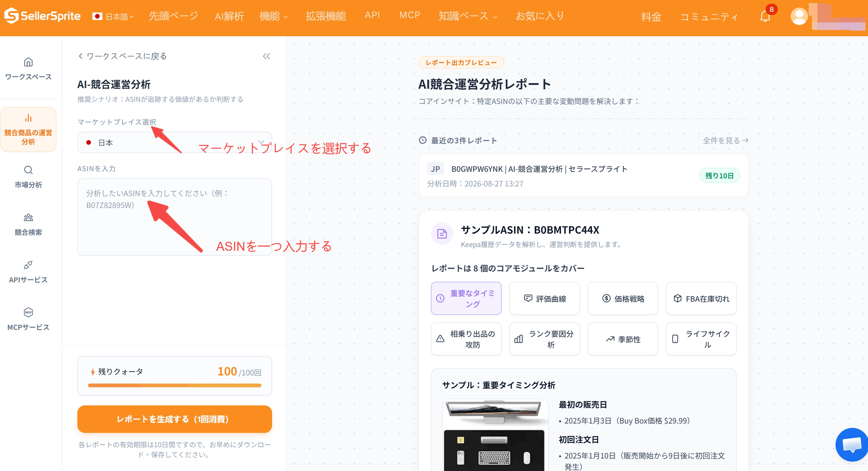Expand the 知識ベース menu
Image resolution: width=868 pixels, height=471 pixels.
(468, 16)
